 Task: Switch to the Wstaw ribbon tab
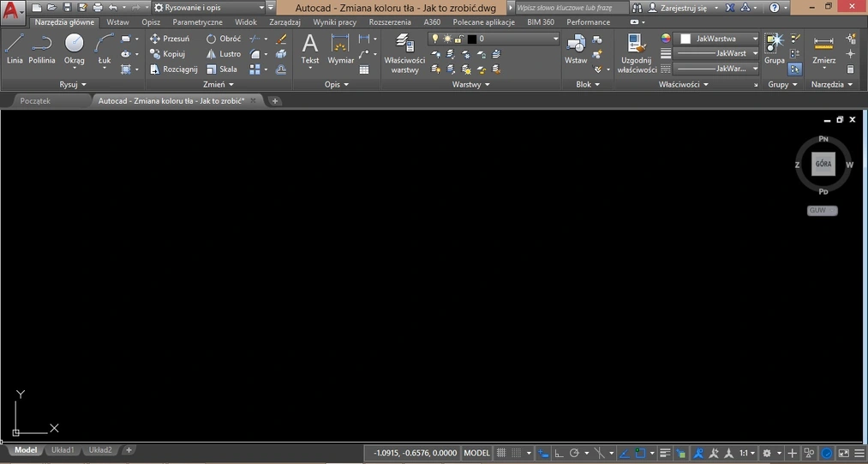pyautogui.click(x=118, y=22)
